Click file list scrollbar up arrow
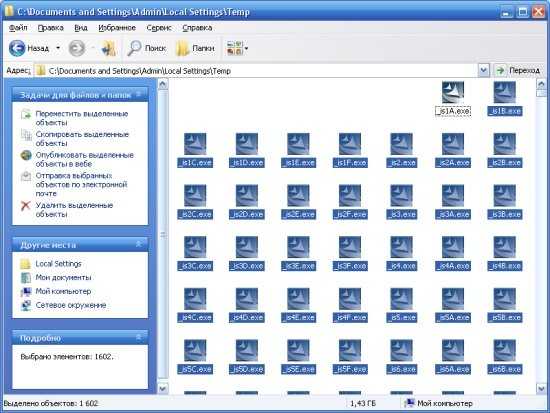550x413 pixels. click(541, 84)
